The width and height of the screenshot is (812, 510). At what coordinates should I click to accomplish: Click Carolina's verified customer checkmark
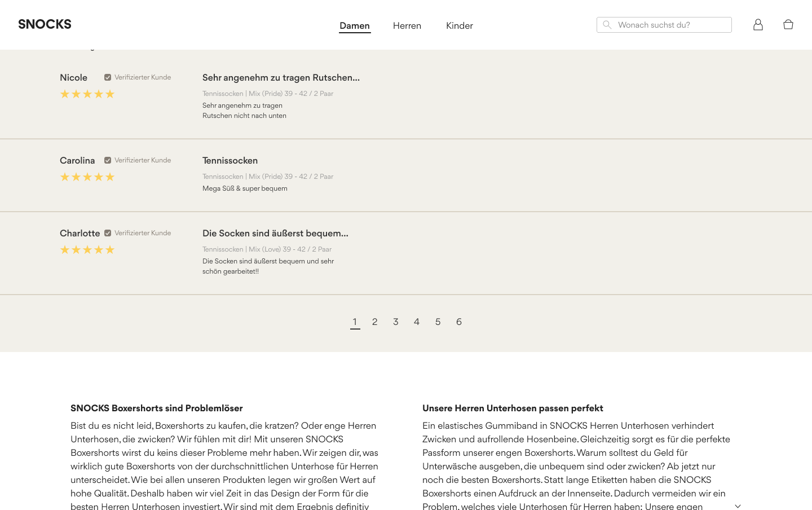108,160
